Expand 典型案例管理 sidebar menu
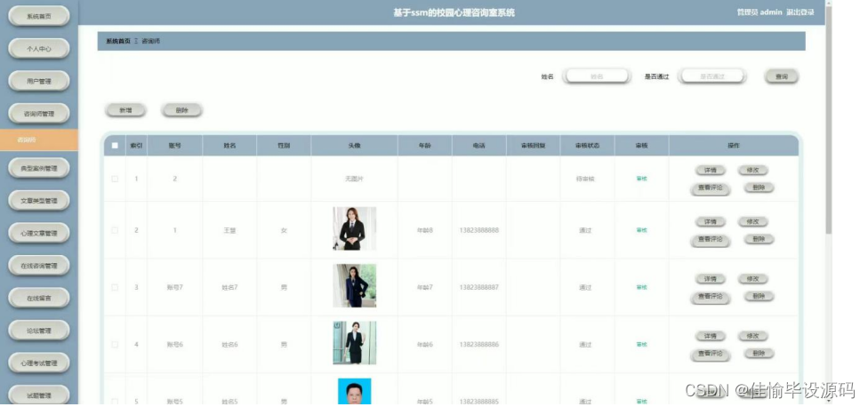The height and width of the screenshot is (407, 868). tap(39, 168)
